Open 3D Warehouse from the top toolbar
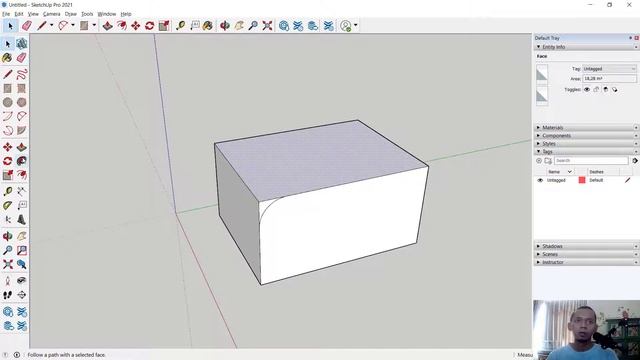The width and height of the screenshot is (640, 360). [x=284, y=26]
